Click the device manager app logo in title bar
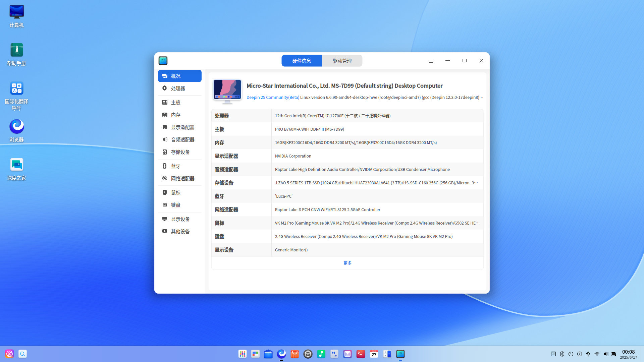The height and width of the screenshot is (362, 644). click(x=163, y=61)
